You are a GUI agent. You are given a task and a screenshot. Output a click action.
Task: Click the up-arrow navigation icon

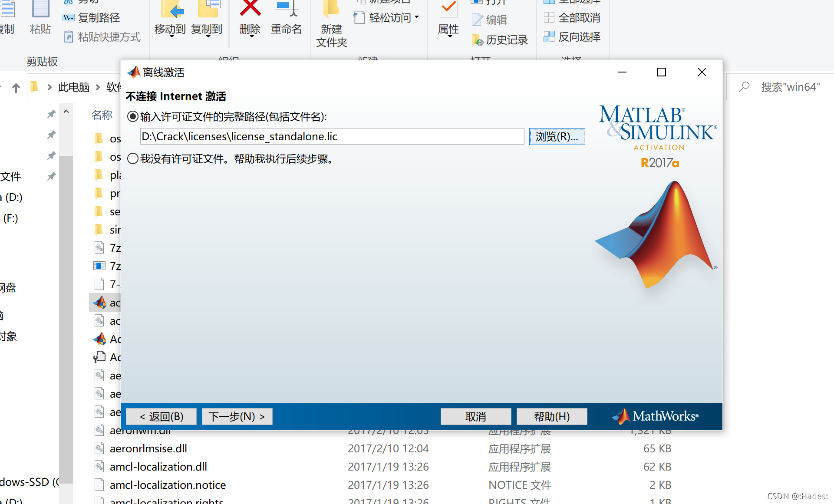[16, 88]
